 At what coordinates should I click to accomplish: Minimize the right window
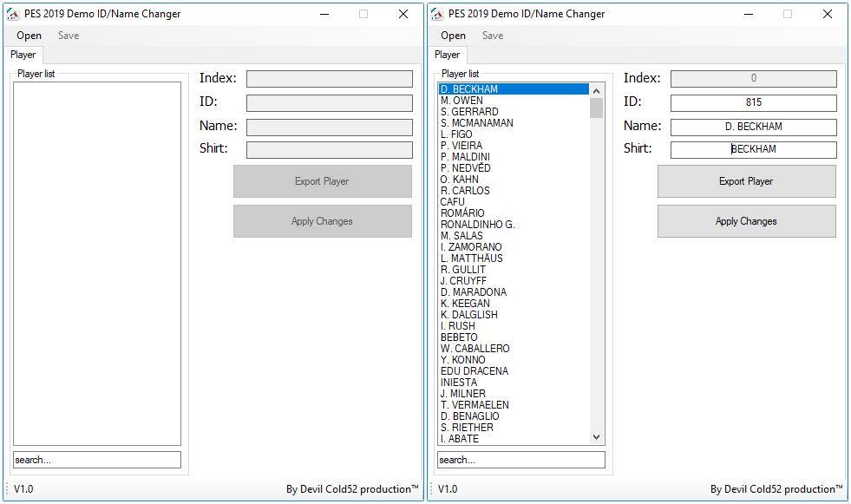pyautogui.click(x=749, y=14)
